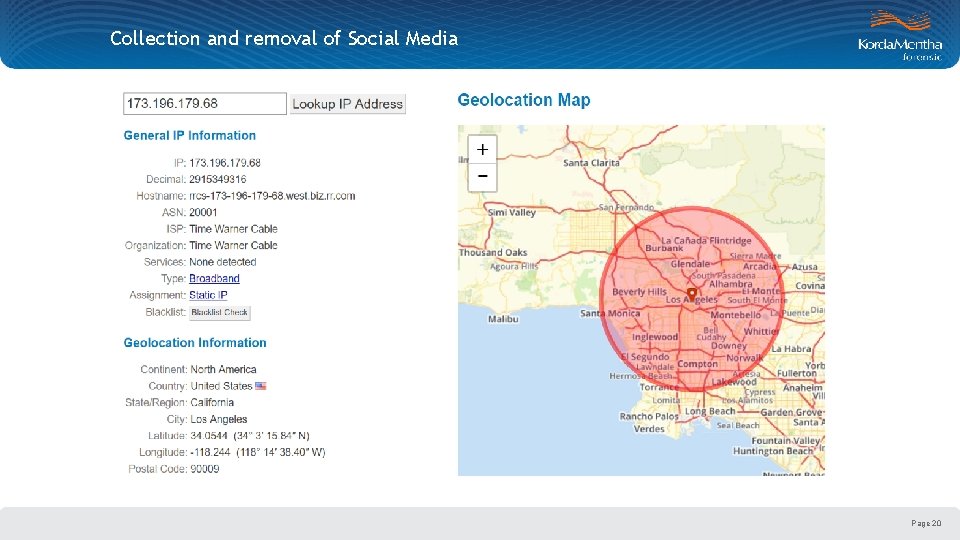Click Malibu label on the map
960x540 pixels.
click(x=503, y=319)
